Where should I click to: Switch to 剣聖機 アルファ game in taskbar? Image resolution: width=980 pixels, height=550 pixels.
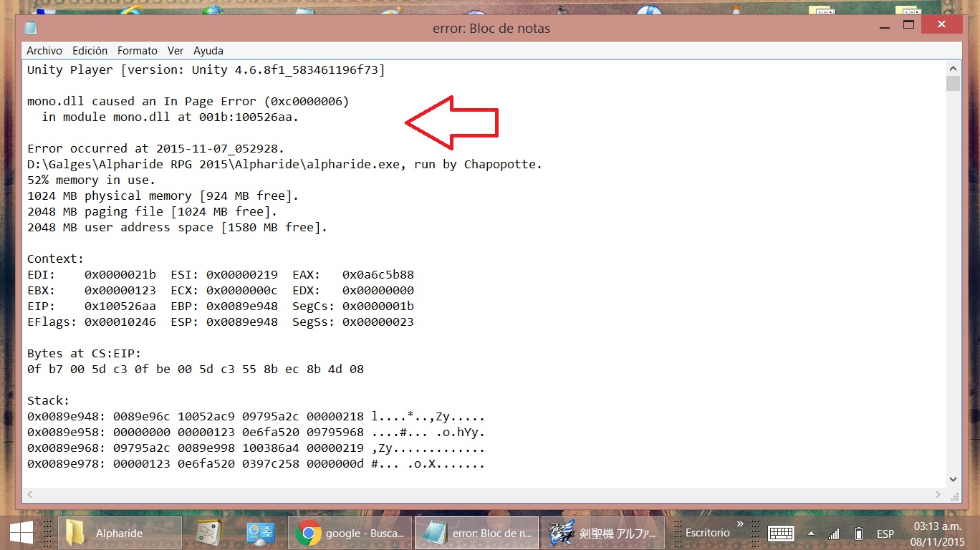(x=602, y=534)
